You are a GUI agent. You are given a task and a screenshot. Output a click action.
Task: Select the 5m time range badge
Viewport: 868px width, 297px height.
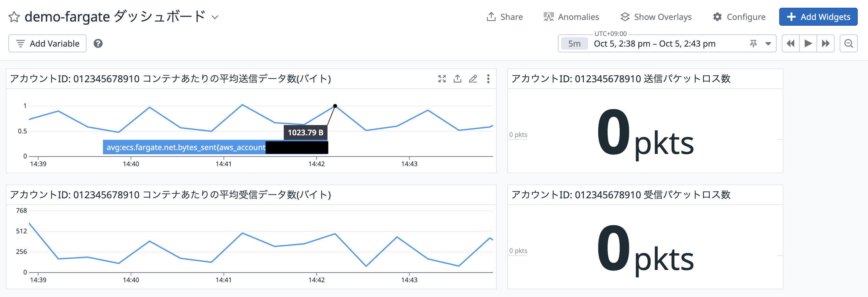[x=574, y=44]
